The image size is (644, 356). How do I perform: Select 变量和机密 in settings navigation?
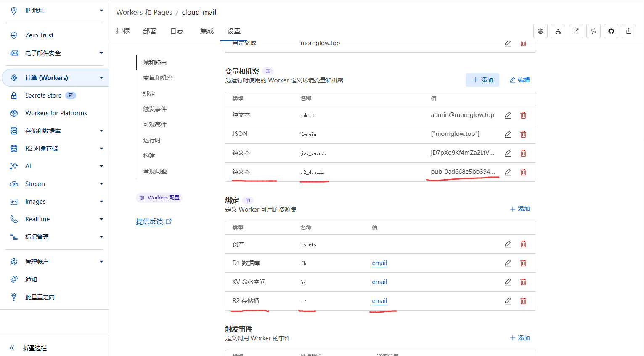tap(158, 78)
